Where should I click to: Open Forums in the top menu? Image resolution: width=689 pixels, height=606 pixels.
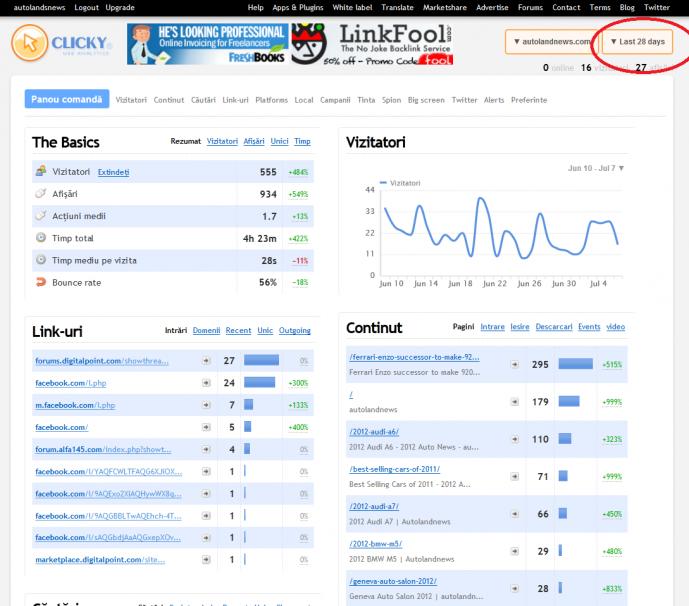click(530, 7)
